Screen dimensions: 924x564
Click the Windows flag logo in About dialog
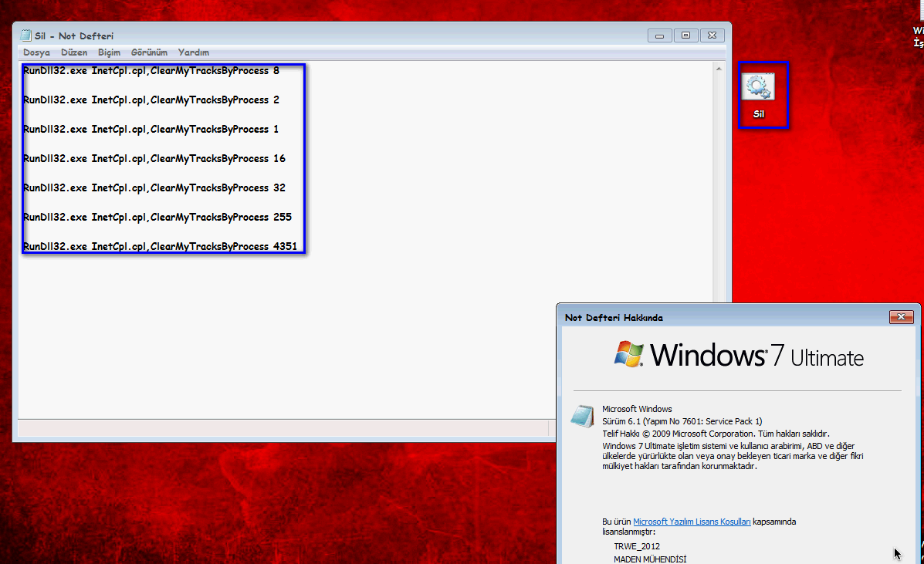[628, 354]
